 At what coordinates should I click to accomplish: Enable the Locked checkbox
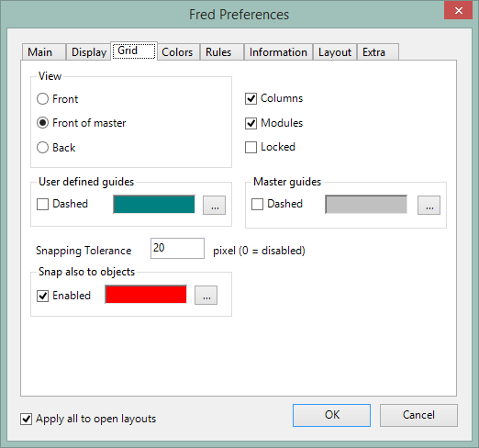251,147
